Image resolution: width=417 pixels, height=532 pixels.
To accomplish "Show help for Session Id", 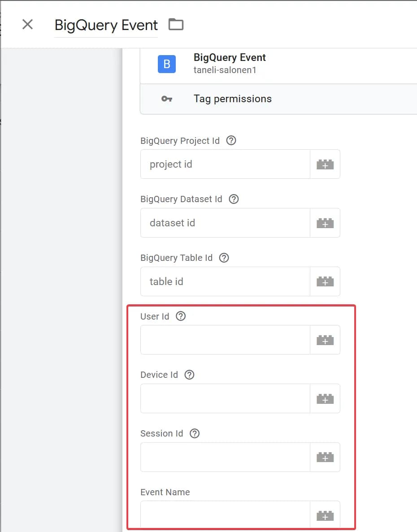I will pyautogui.click(x=195, y=433).
